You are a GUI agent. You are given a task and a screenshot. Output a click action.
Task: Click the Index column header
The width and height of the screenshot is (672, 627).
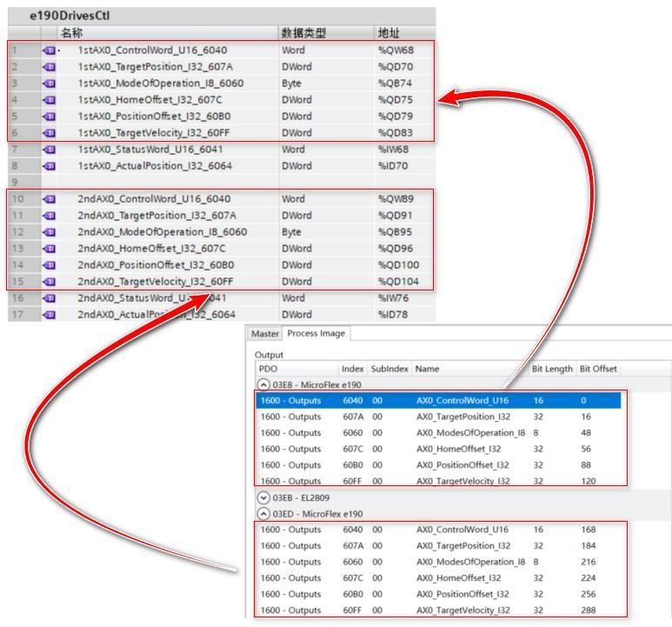(x=352, y=369)
